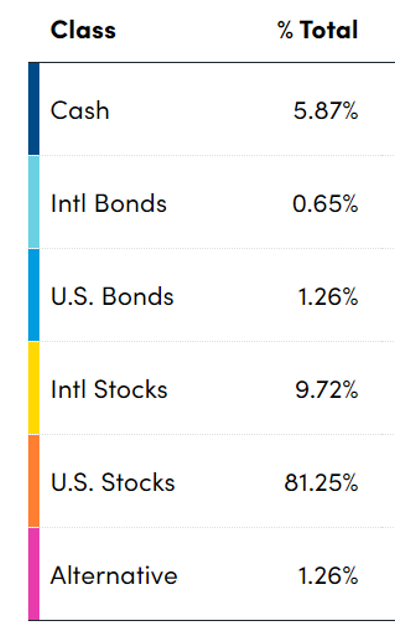Click the dark blue Cash color bar
Image resolution: width=405 pixels, height=642 pixels.
34,109
